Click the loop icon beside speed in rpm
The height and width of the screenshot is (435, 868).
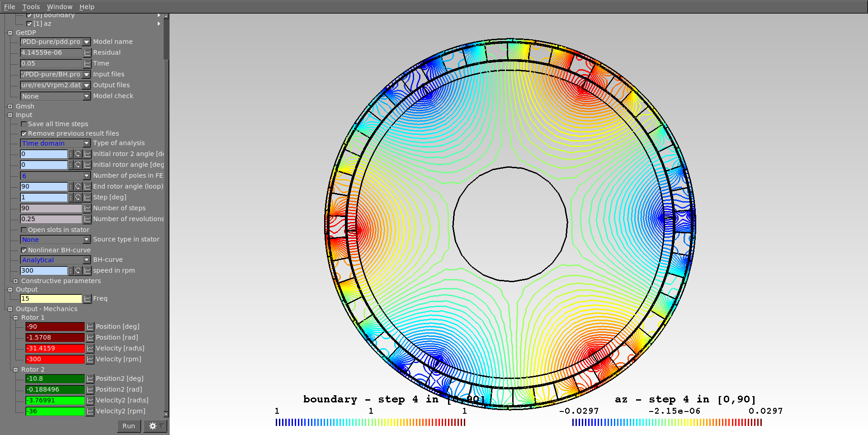click(79, 270)
